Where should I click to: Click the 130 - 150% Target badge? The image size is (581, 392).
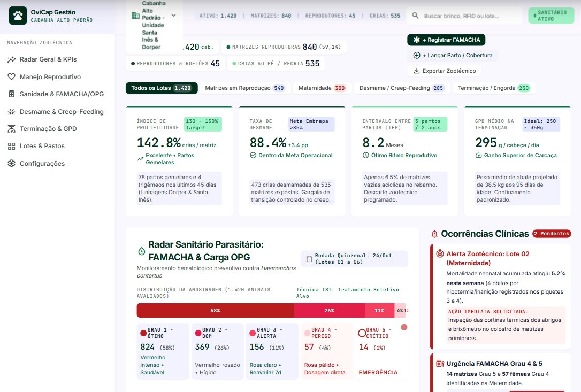pyautogui.click(x=203, y=124)
